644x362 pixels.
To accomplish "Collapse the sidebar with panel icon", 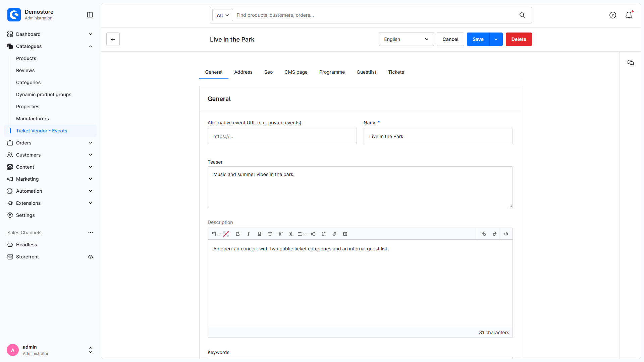I will (90, 15).
